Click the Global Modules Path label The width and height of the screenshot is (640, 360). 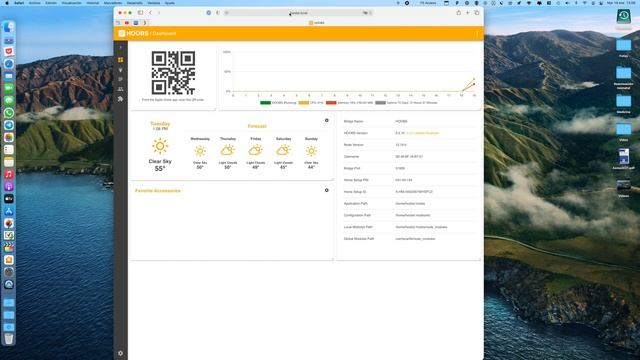click(359, 239)
